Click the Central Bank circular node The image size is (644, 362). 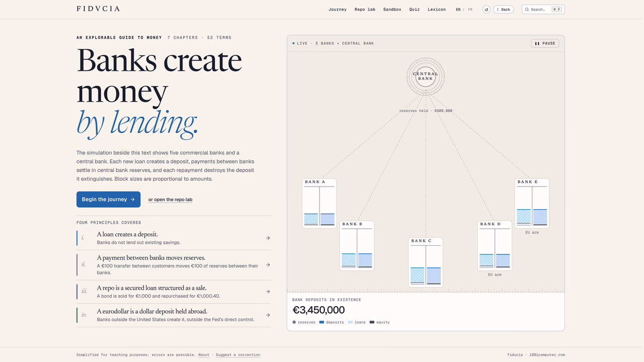click(426, 76)
